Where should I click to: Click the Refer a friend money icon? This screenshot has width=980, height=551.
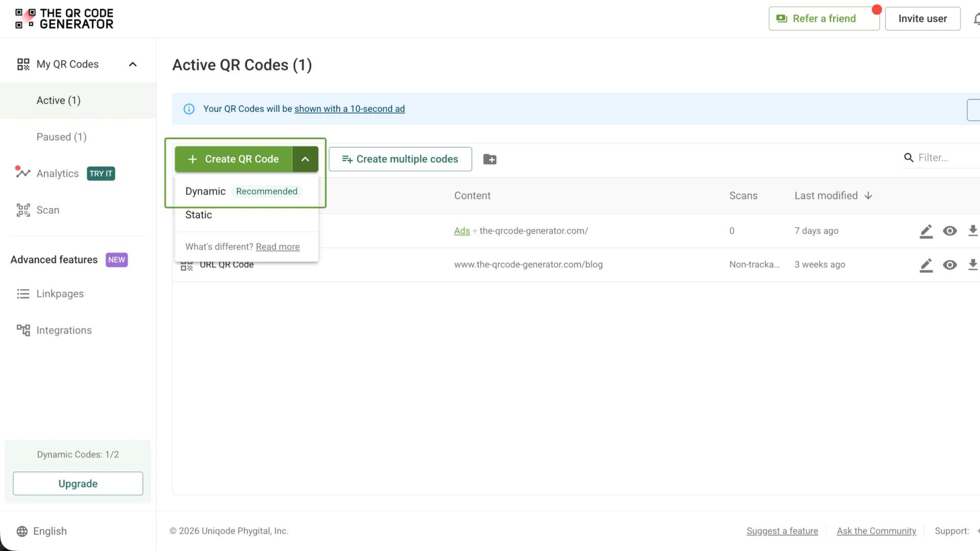(781, 18)
